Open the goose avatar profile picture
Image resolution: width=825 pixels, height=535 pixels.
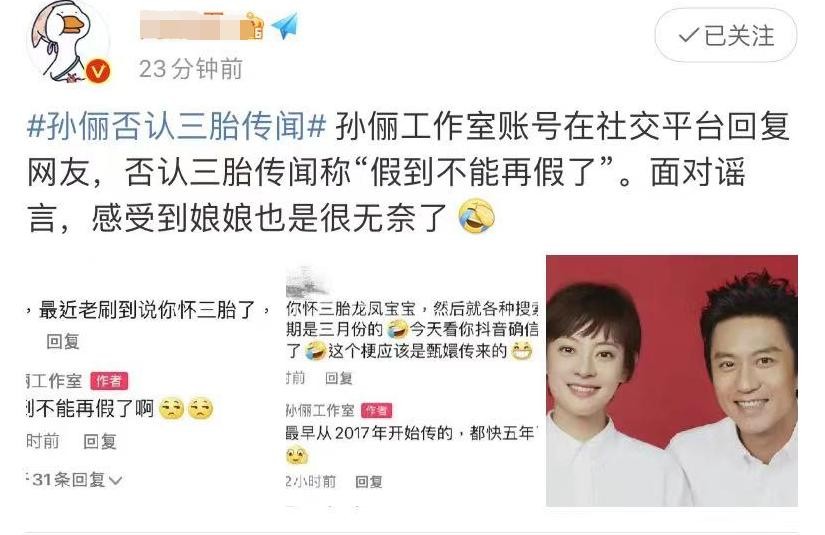[67, 43]
